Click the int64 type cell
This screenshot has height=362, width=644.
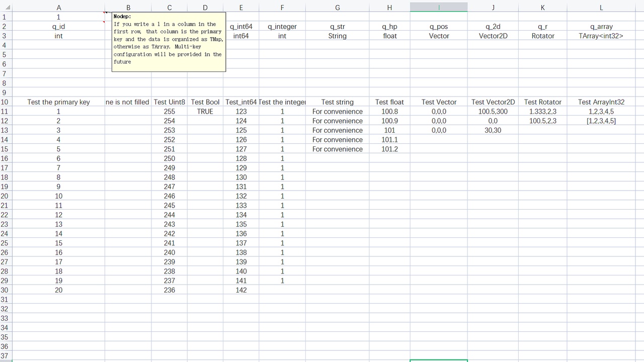tap(241, 36)
